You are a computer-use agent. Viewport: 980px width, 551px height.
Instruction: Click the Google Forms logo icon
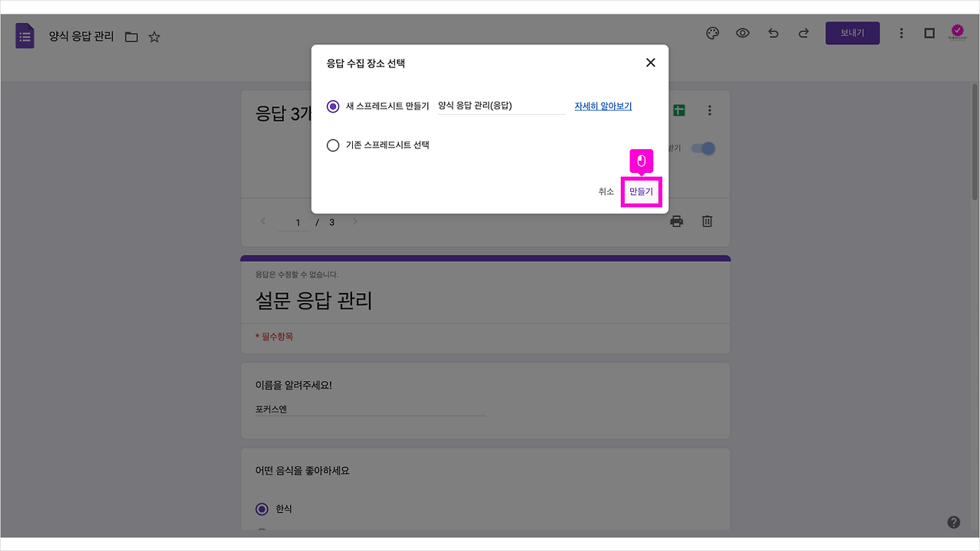[x=24, y=35]
